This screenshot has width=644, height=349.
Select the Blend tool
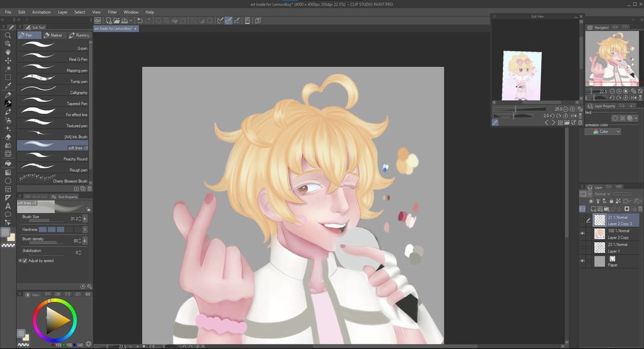[8, 146]
